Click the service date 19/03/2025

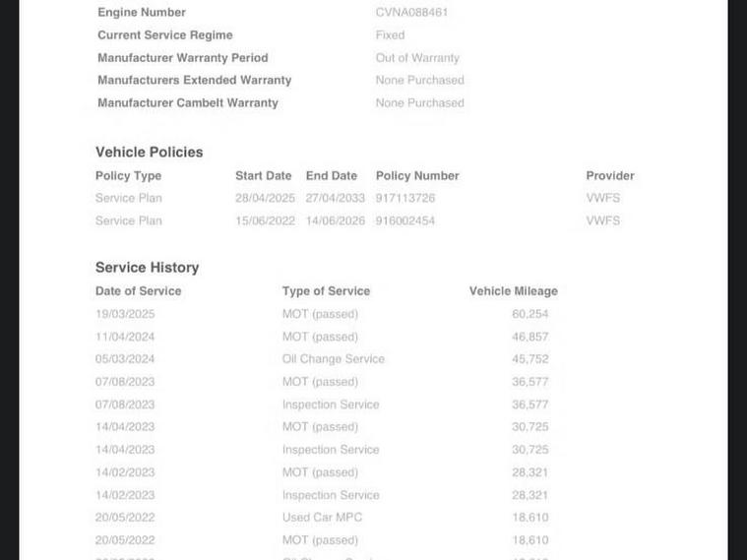pyautogui.click(x=125, y=314)
